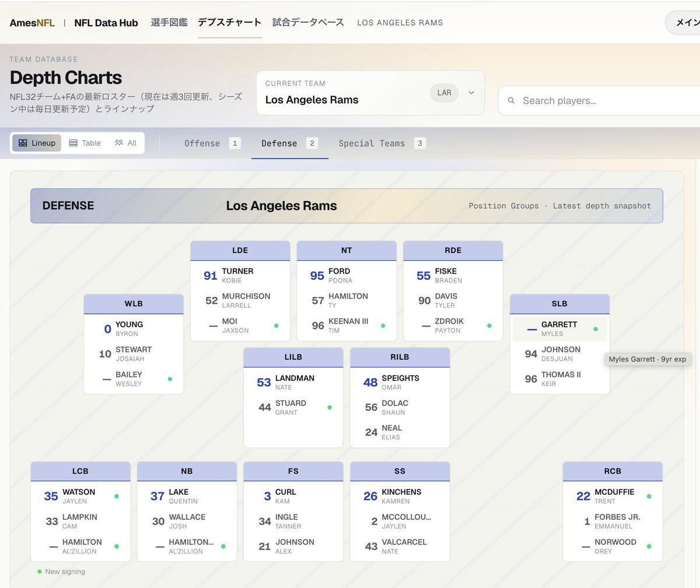The image size is (700, 588).
Task: Click Shaun Dolac row
Action: (x=400, y=408)
